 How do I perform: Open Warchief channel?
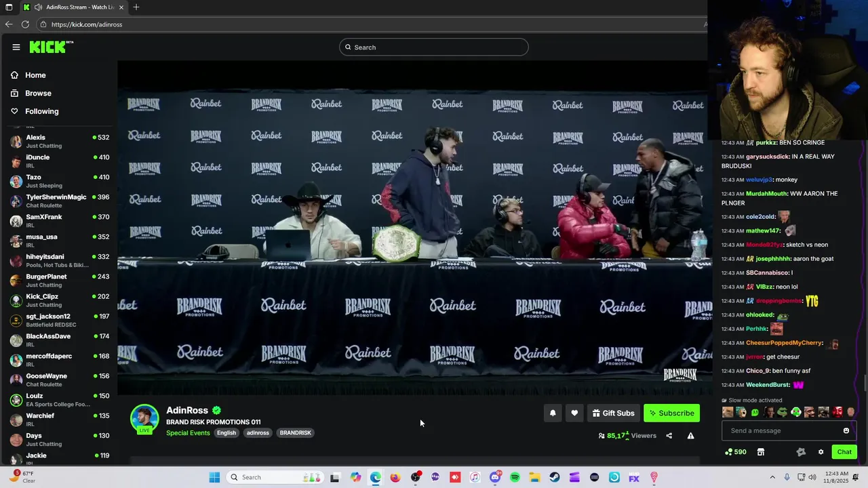tap(60, 420)
